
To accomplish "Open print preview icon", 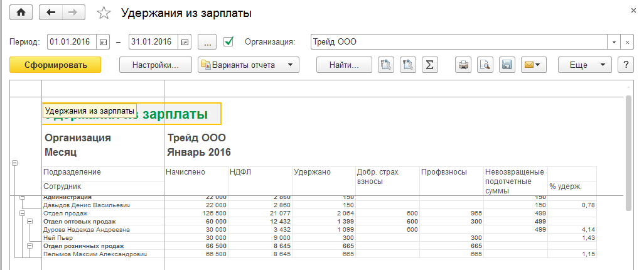I will tap(485, 65).
